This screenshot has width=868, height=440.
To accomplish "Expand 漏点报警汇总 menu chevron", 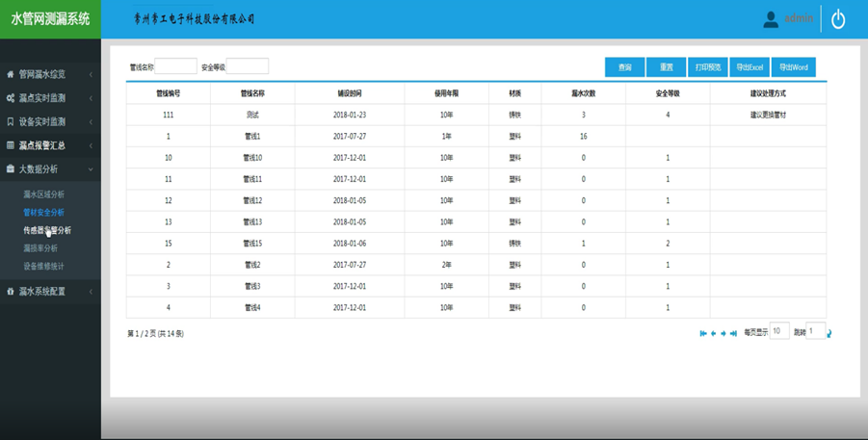I will pos(91,145).
